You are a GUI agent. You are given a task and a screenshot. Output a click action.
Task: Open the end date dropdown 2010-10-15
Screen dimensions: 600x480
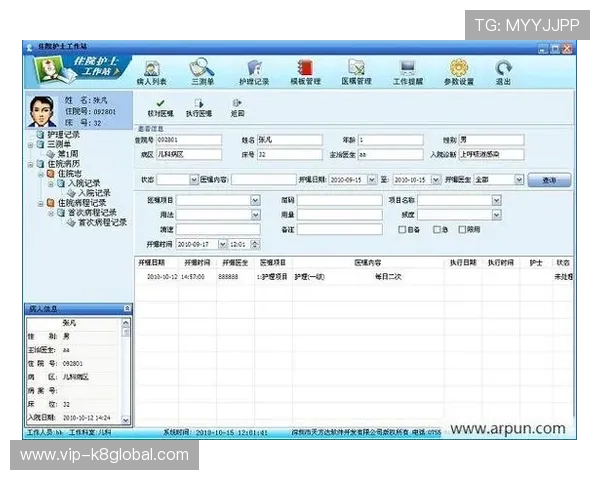point(435,180)
